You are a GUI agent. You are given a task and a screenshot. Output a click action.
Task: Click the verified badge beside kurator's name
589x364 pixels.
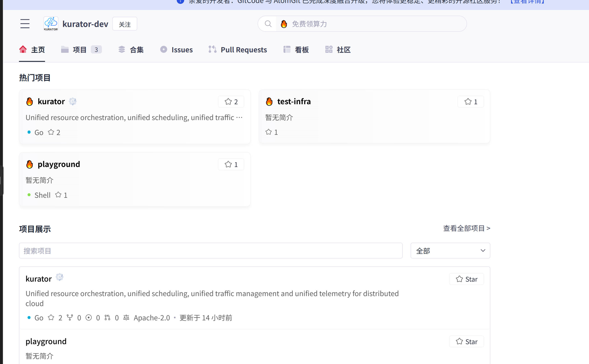[73, 101]
